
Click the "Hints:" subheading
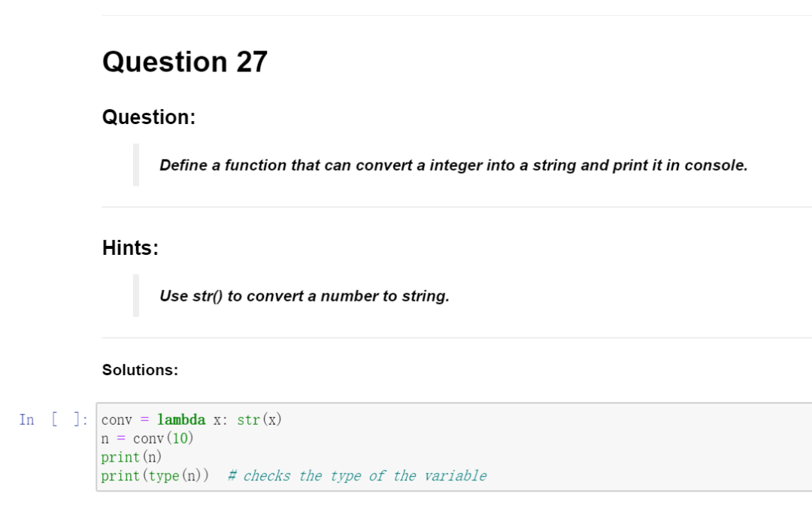(x=130, y=248)
